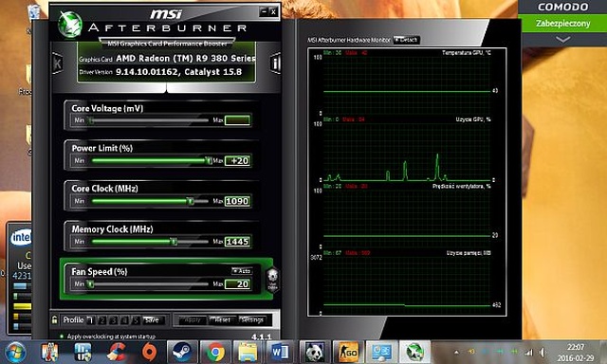This screenshot has width=607, height=364.
Task: Open CS:GO from the taskbar
Action: pos(347,353)
